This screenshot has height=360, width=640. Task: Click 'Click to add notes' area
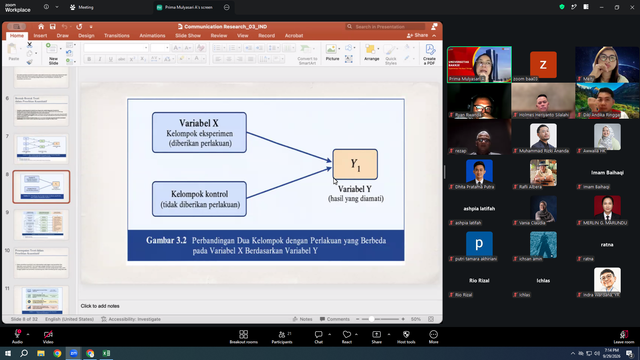(100, 306)
